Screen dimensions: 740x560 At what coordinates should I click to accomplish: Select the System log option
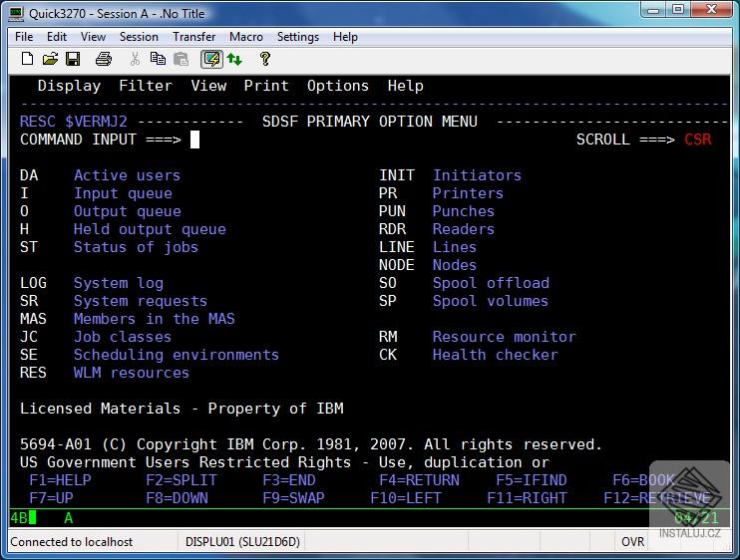118,283
